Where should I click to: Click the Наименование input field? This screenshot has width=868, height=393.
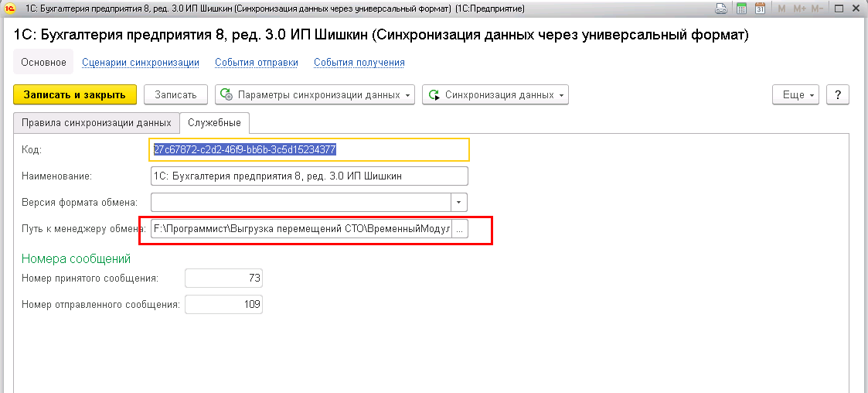tap(309, 176)
